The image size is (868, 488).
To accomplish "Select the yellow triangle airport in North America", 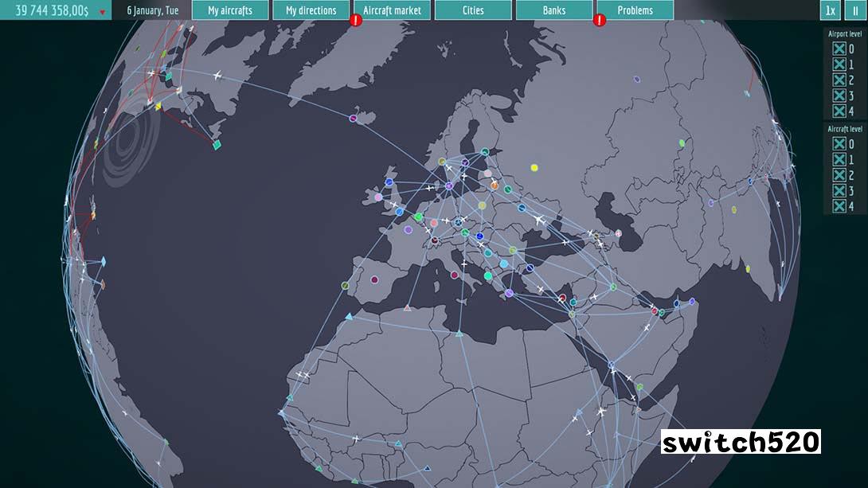I will (159, 106).
